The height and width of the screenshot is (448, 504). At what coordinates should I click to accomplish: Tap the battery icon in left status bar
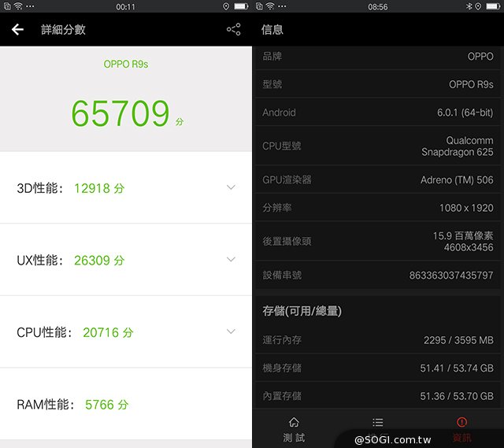click(x=241, y=6)
